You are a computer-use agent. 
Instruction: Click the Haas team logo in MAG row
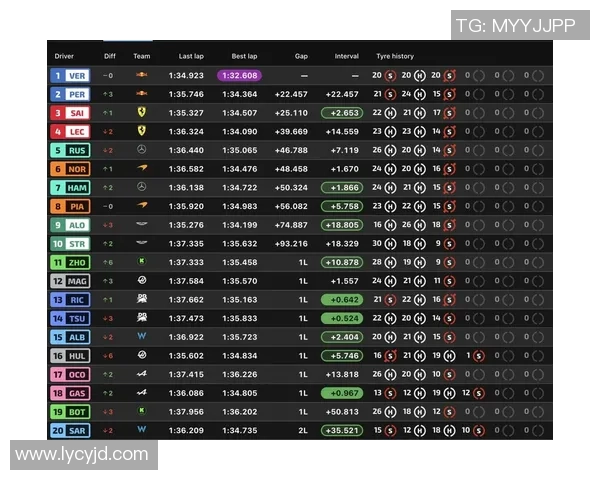coord(142,280)
